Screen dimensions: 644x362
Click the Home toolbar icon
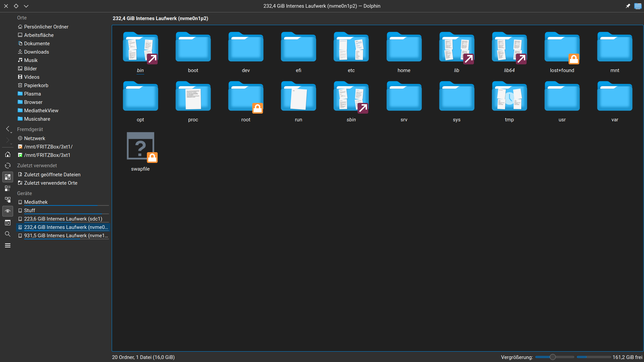[x=8, y=155]
